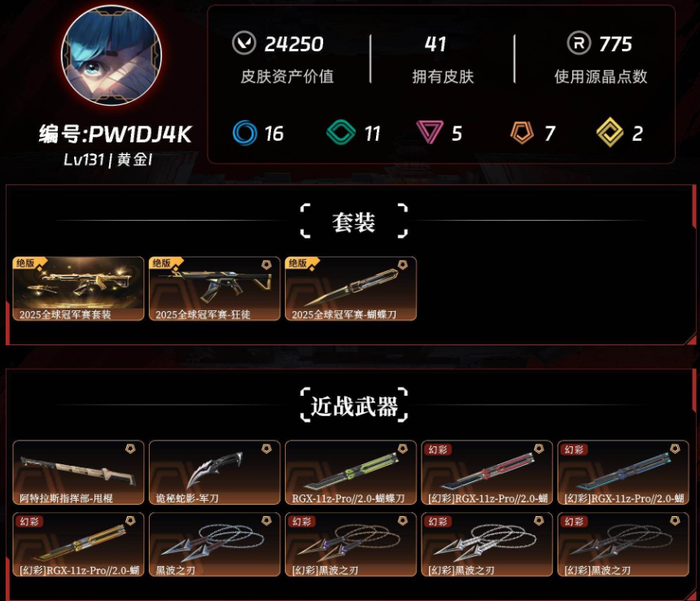
Task: Select the green tier icon showing 11
Action: 341,133
